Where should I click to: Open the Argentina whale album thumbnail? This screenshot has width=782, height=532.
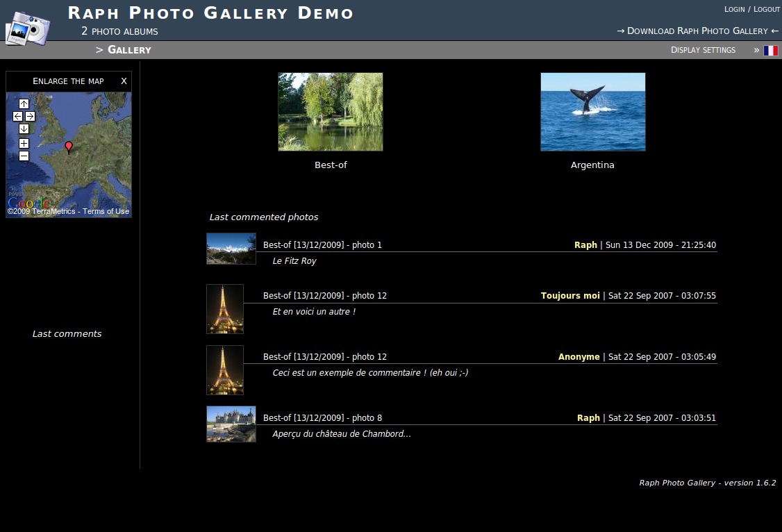pos(592,112)
